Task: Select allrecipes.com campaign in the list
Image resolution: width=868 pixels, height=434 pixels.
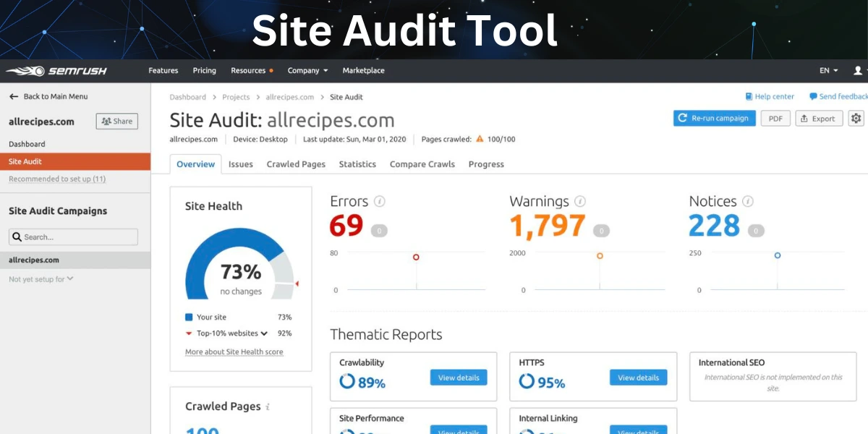Action: tap(75, 260)
